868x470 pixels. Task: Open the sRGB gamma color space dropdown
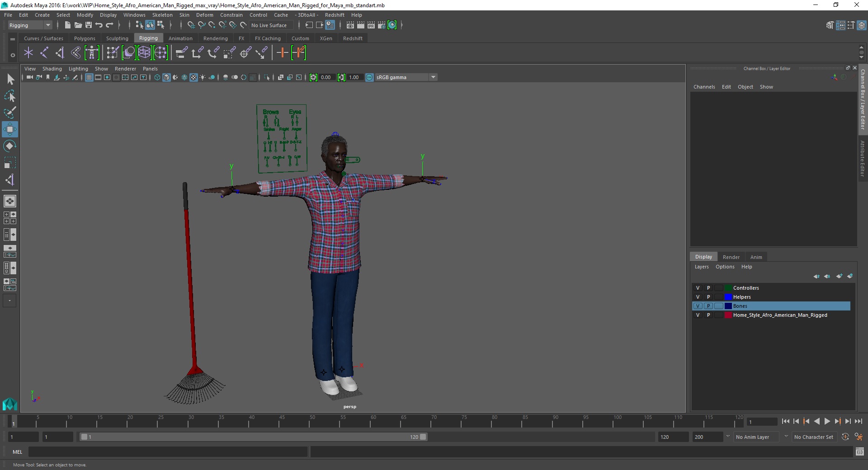tap(406, 77)
